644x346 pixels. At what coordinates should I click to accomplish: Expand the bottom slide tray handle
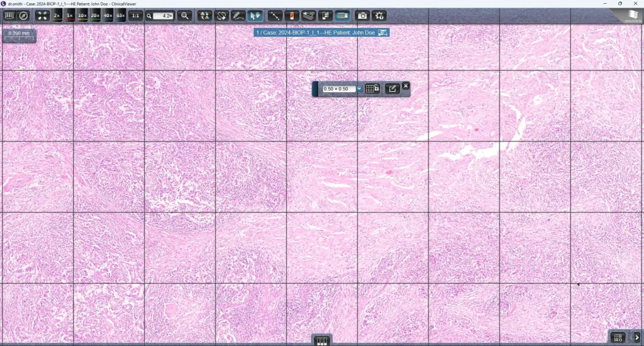pyautogui.click(x=321, y=341)
